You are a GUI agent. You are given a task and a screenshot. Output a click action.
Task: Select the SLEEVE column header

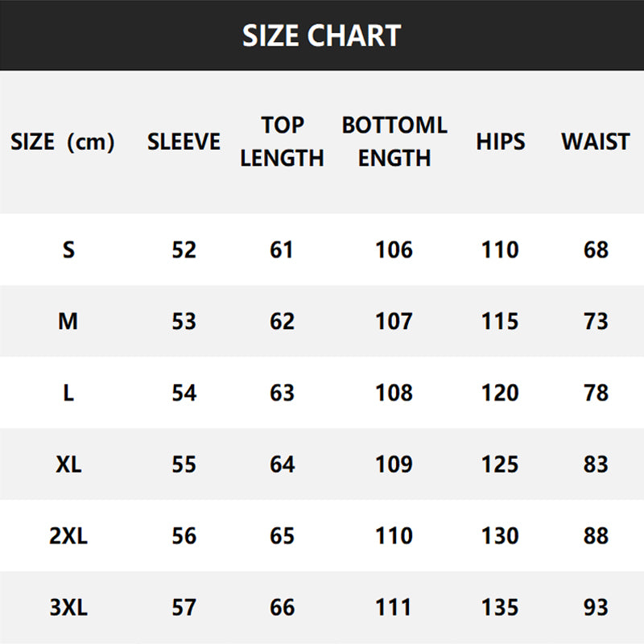point(184,142)
